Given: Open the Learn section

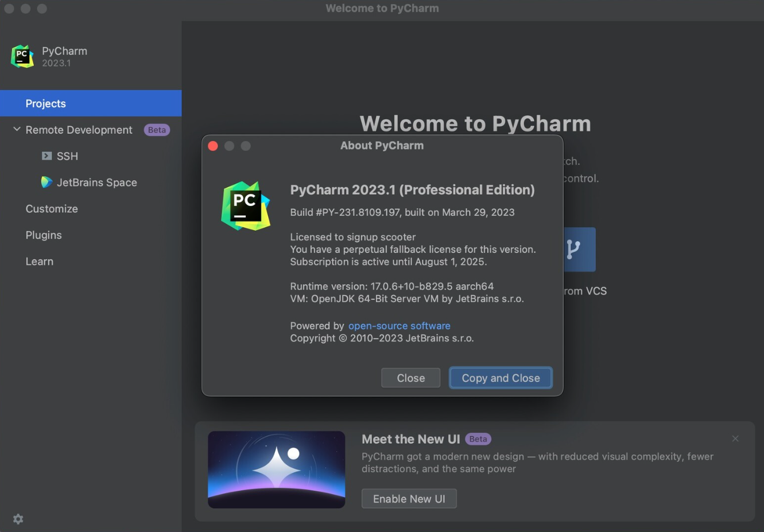Looking at the screenshot, I should [x=39, y=261].
